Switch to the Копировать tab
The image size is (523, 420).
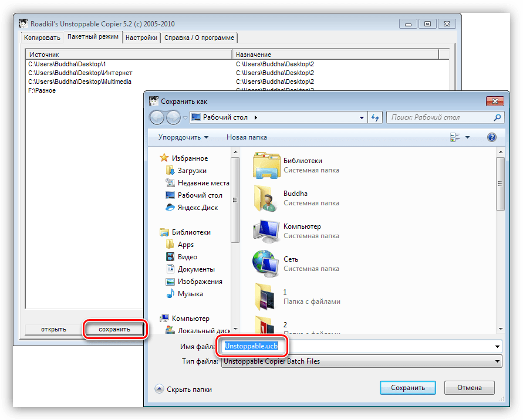click(42, 38)
